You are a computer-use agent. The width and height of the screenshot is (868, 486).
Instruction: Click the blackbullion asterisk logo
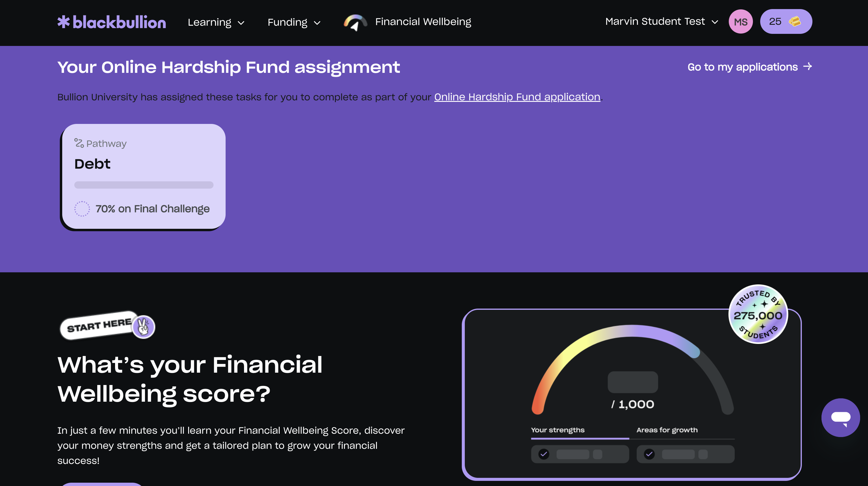click(63, 22)
